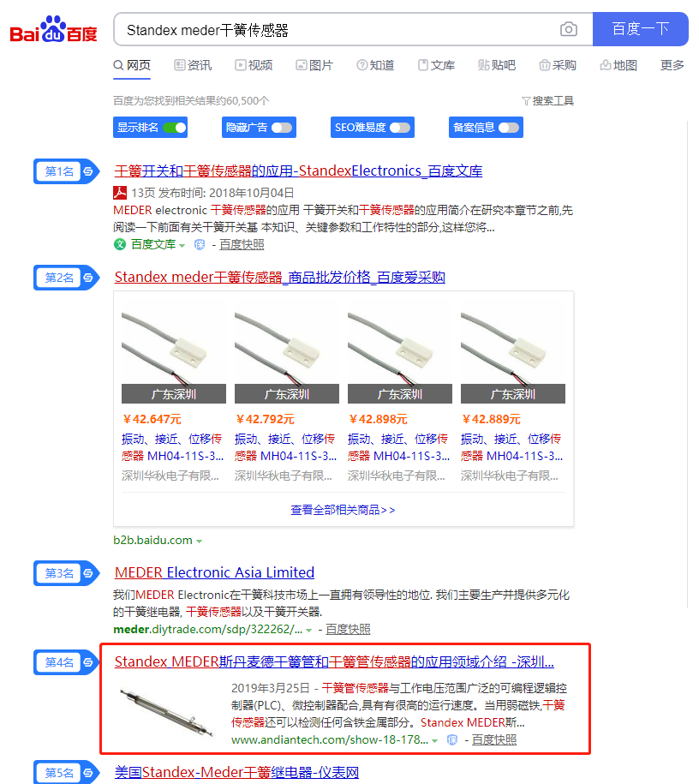Toggle 备案信息 switch
This screenshot has width=699, height=784.
click(509, 128)
